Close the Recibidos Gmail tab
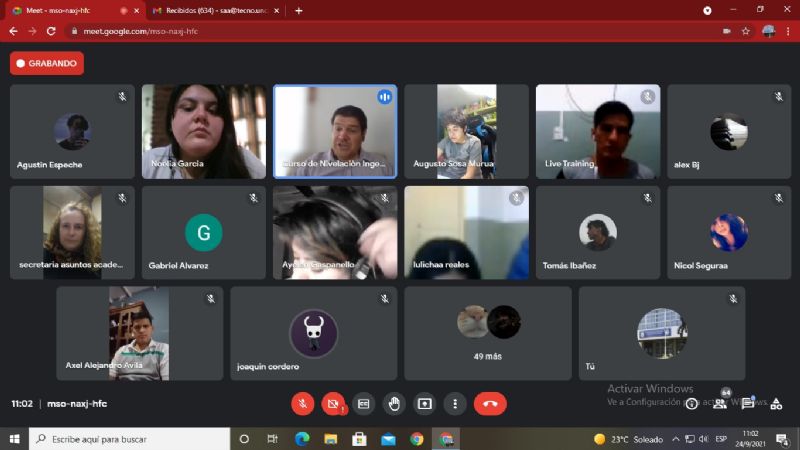 coord(277,10)
